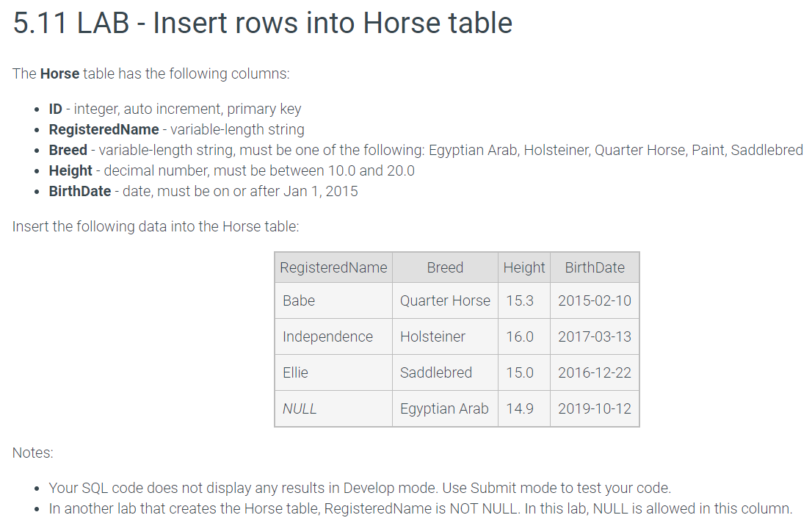Click the Notes label
Viewport: 812px width, 526px height.
pyautogui.click(x=32, y=453)
